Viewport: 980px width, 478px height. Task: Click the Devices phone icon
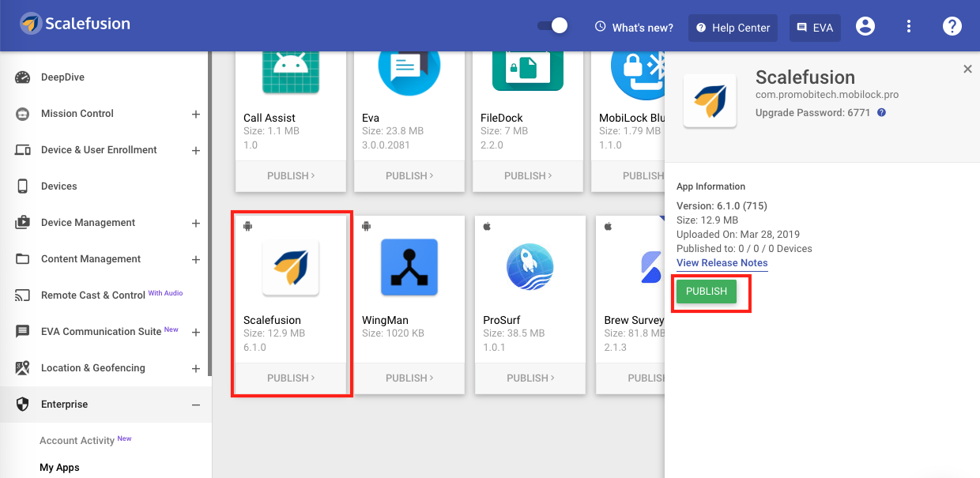click(23, 186)
